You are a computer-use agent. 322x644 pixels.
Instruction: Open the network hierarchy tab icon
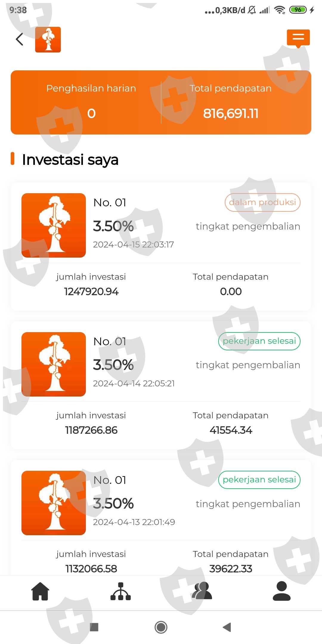click(x=120, y=591)
